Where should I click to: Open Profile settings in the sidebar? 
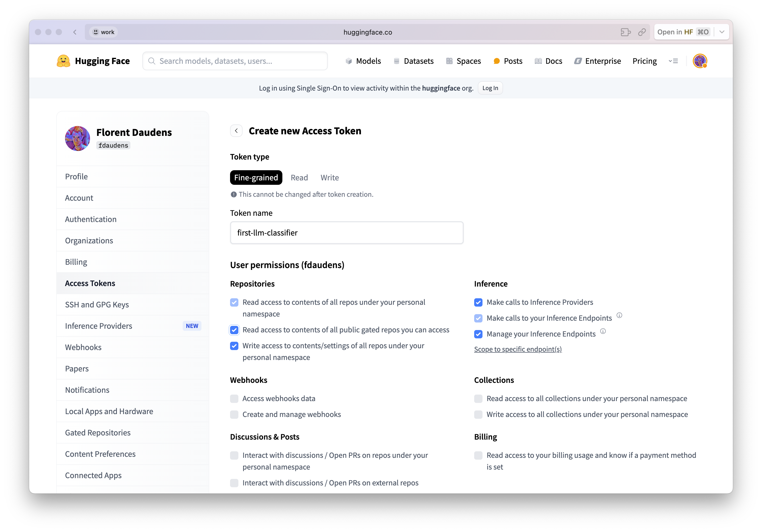(x=133, y=176)
